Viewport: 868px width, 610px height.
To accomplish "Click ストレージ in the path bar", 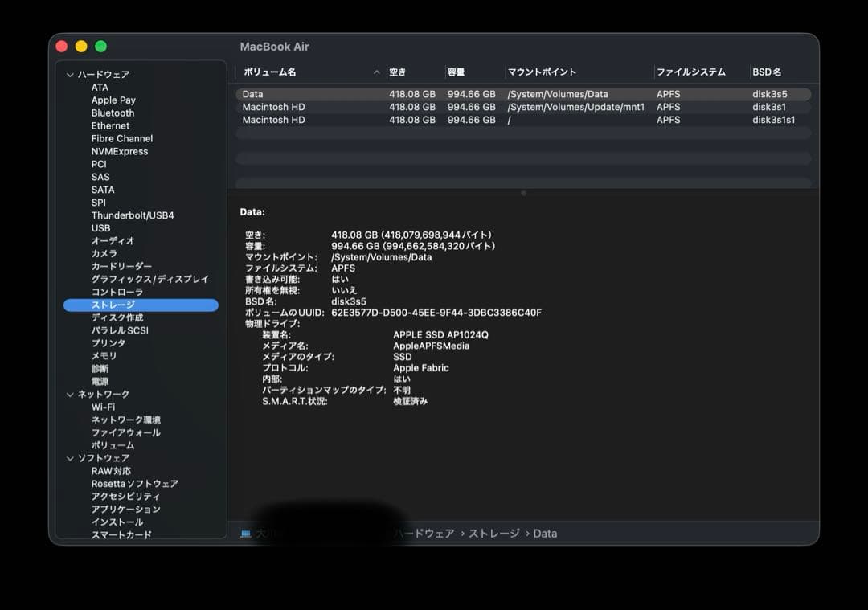I will [x=494, y=534].
